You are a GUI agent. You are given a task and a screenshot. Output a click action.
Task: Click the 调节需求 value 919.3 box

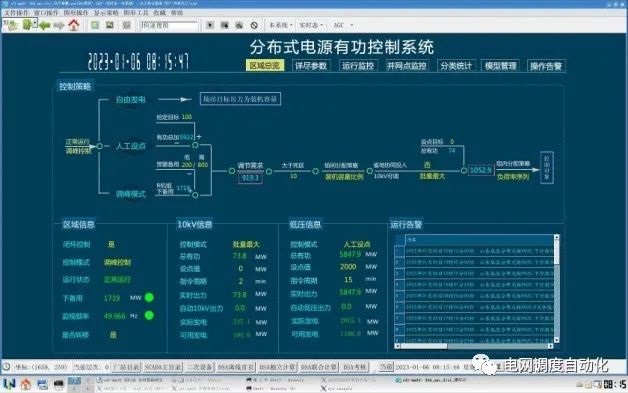coord(250,177)
